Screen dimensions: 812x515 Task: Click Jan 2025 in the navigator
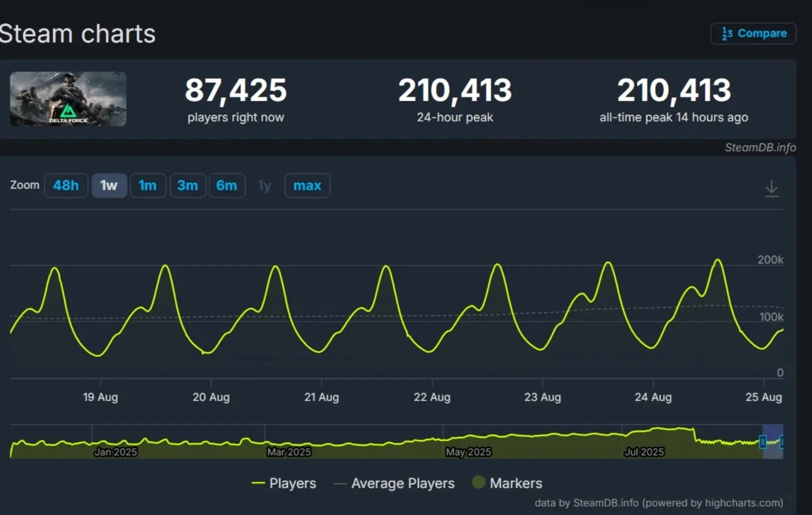[x=115, y=452]
